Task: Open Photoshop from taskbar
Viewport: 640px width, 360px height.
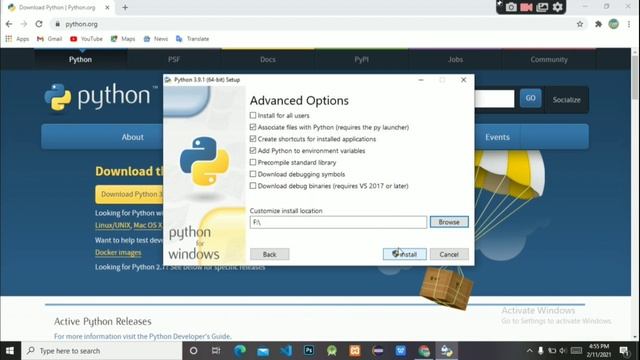Action: click(309, 351)
